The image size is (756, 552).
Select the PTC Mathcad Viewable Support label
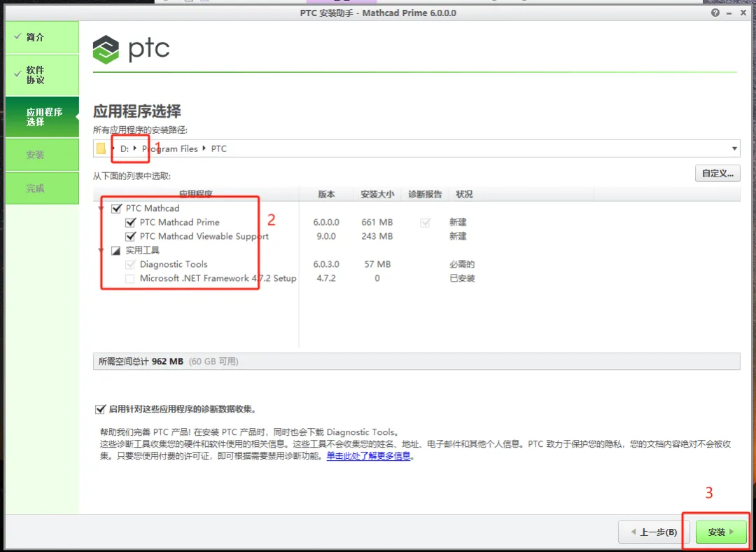(204, 237)
